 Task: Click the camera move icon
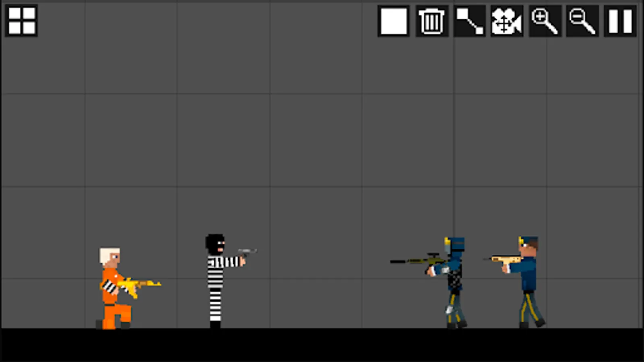pos(507,21)
